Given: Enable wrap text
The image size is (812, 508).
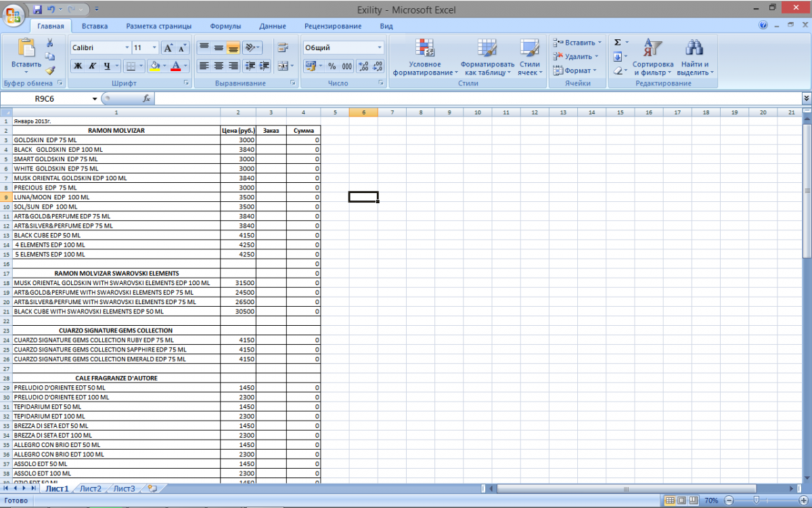Looking at the screenshot, I should point(283,48).
